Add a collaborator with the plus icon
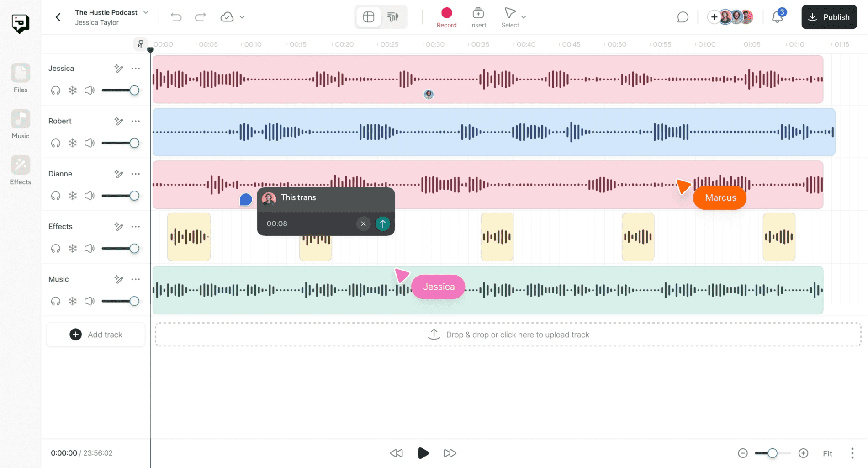Screen dimensions: 868x468 (714, 17)
